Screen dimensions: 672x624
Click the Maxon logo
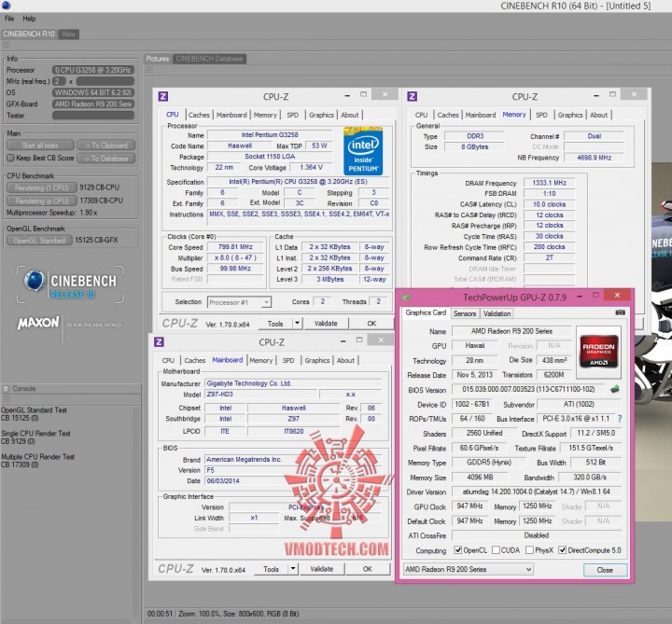click(x=38, y=323)
